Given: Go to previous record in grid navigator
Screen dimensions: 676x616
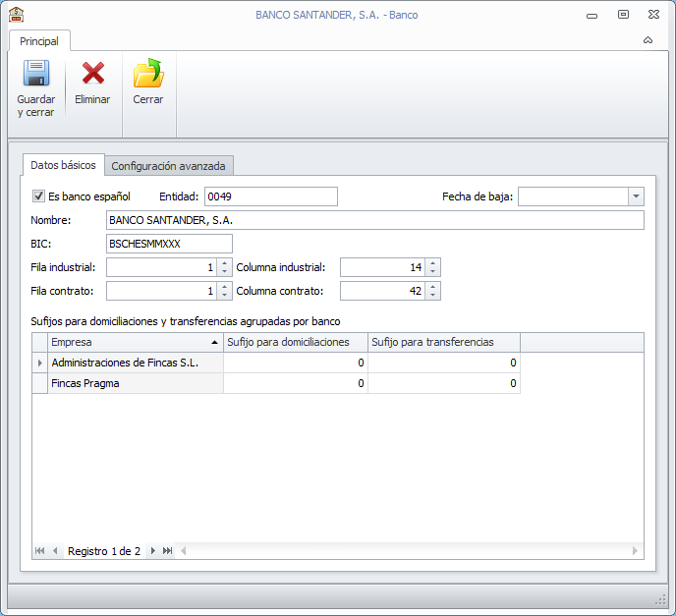Looking at the screenshot, I should click(x=55, y=551).
